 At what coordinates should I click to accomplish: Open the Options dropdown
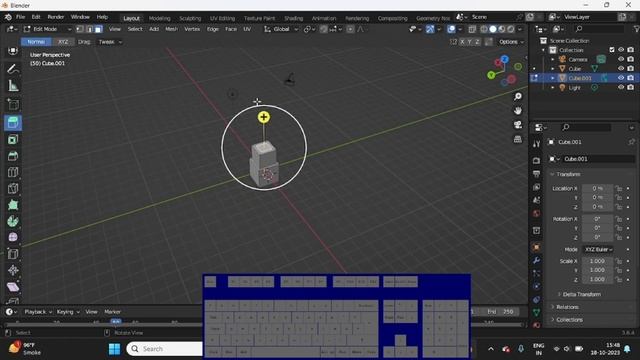511,42
